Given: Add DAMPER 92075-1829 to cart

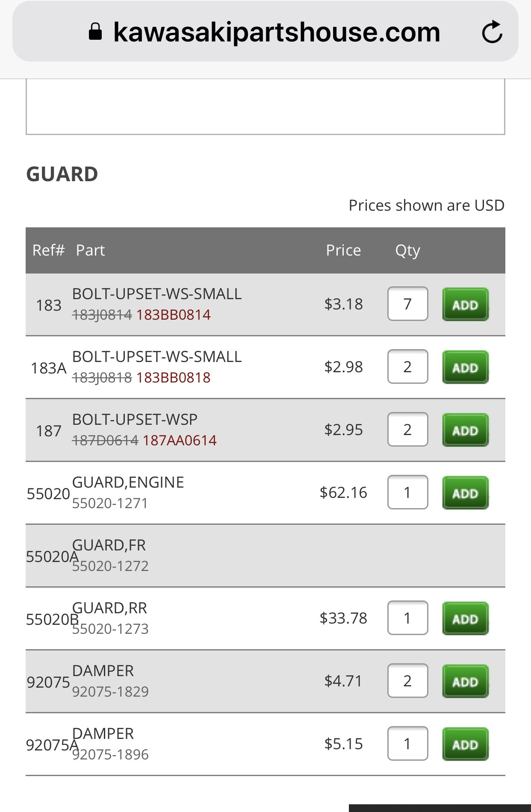Looking at the screenshot, I should click(465, 681).
